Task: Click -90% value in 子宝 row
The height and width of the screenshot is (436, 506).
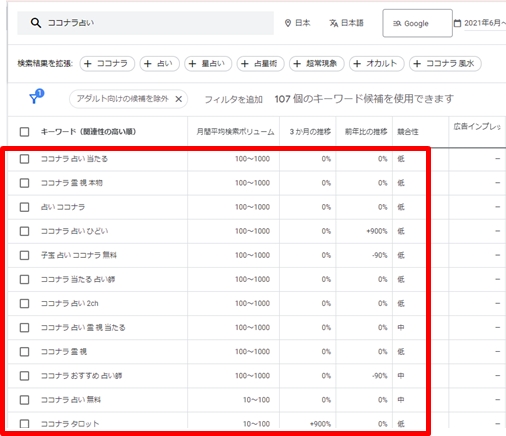Action: pyautogui.click(x=380, y=255)
